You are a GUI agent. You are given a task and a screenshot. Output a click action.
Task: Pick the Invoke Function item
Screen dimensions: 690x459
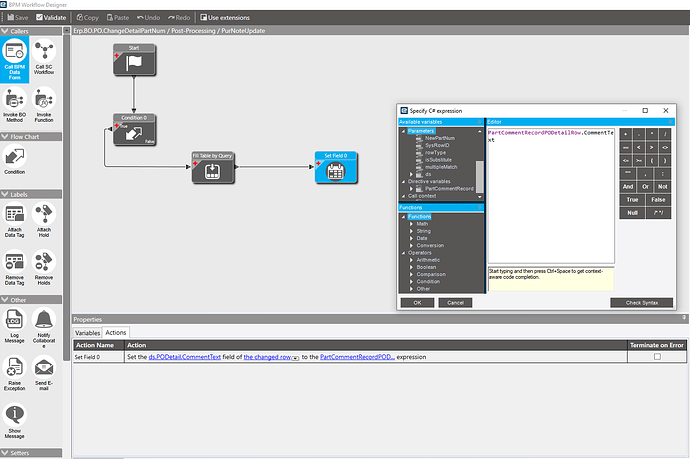[44, 105]
